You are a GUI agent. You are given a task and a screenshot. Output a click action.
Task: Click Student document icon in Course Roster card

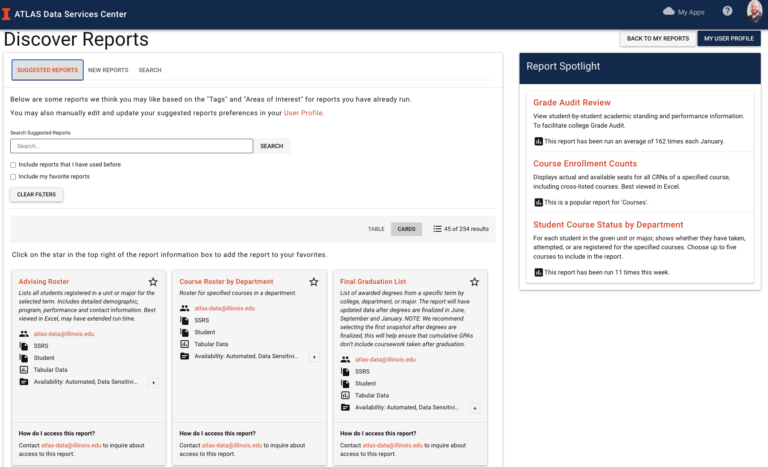pos(184,332)
